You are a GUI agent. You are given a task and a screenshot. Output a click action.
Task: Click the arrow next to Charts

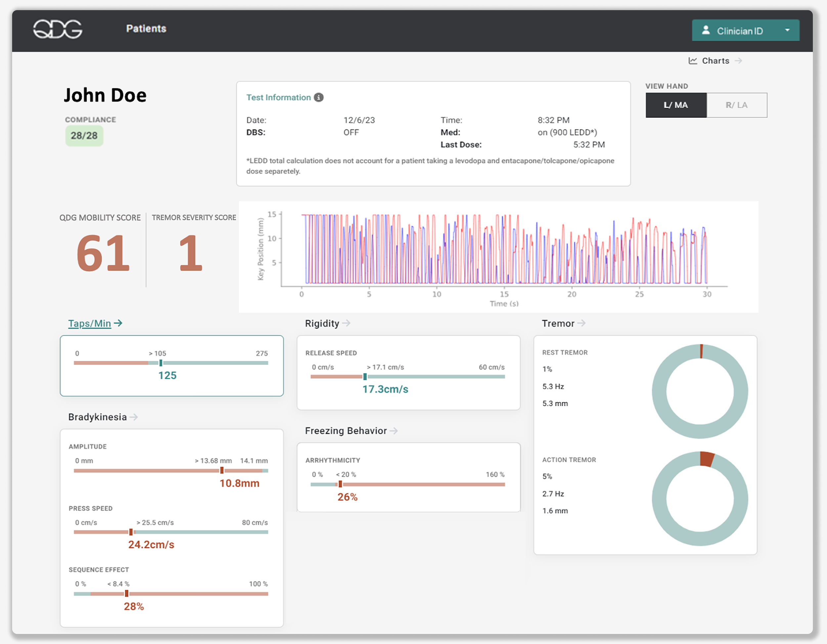coord(738,61)
